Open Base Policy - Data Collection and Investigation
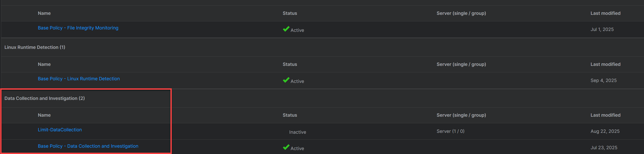644x154 pixels. click(x=88, y=146)
